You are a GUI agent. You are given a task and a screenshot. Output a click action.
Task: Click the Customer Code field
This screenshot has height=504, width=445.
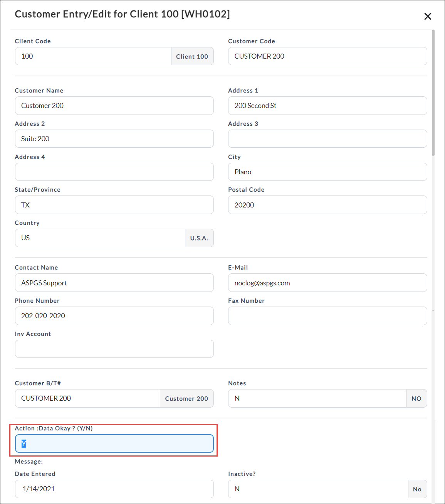(x=327, y=56)
